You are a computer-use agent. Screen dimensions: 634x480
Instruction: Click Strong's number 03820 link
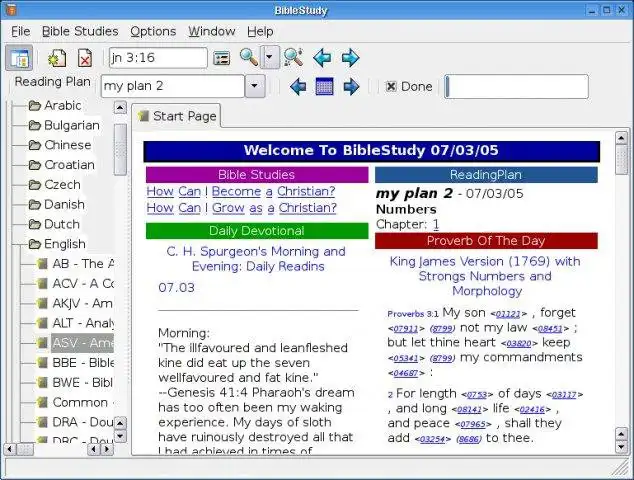pos(519,344)
